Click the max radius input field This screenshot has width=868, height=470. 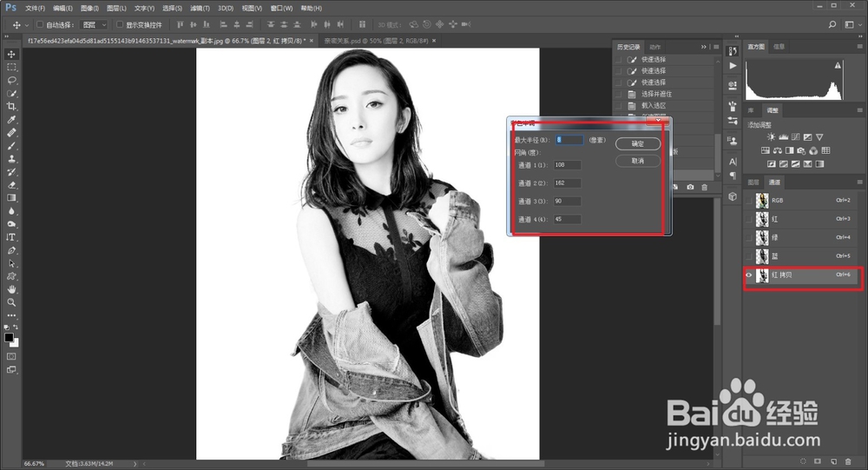click(x=569, y=140)
